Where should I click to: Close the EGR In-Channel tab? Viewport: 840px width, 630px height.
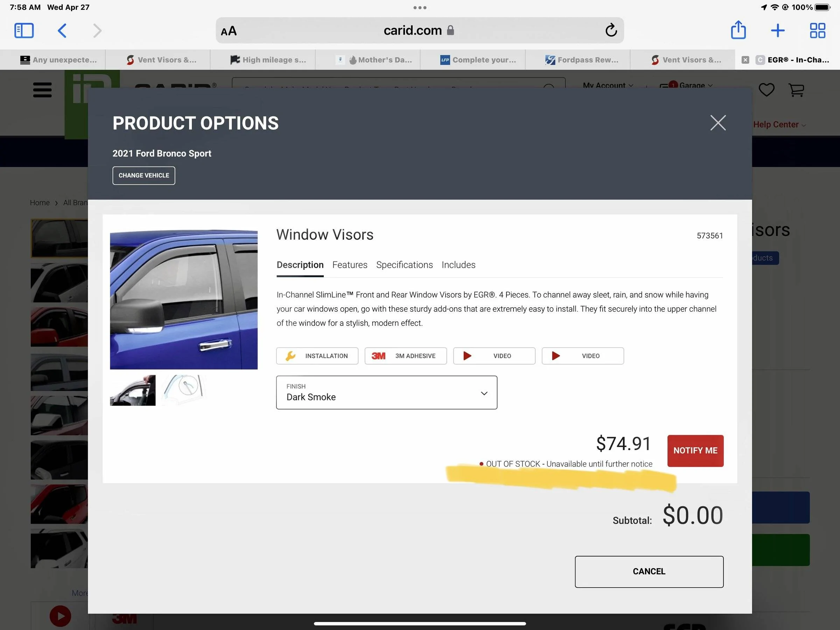tap(745, 60)
